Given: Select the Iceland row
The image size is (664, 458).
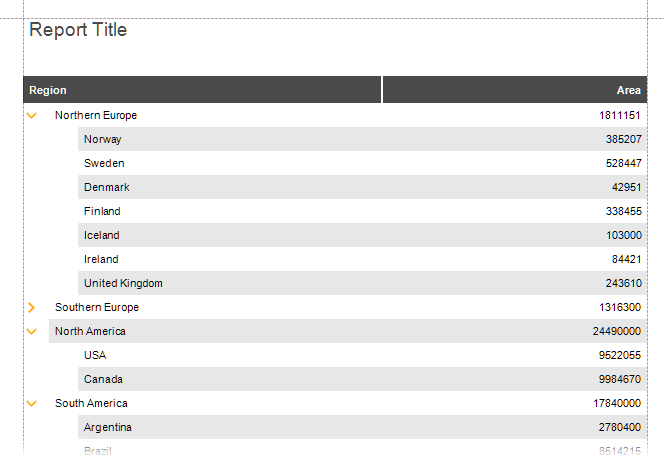Looking at the screenshot, I should [362, 235].
